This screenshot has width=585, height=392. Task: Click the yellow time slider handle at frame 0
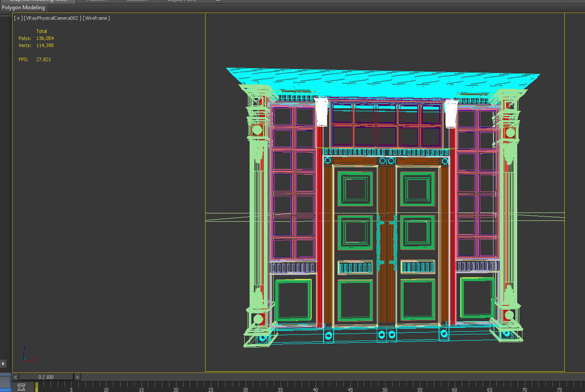tap(36, 387)
